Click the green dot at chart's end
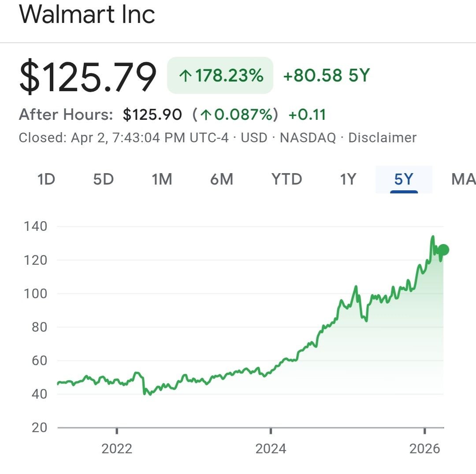 (443, 250)
